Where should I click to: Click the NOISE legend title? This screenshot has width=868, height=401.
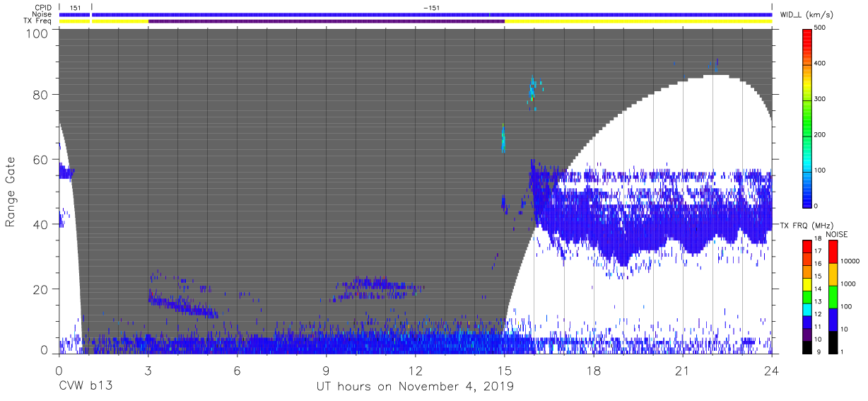coord(836,234)
